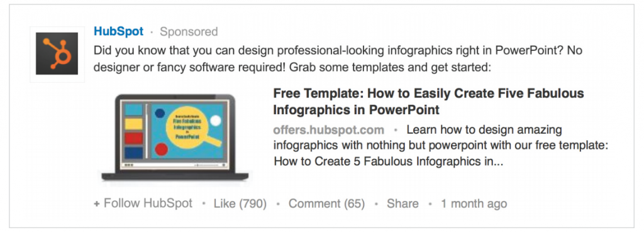The height and width of the screenshot is (233, 644).
Task: Click the 1 month ago timestamp
Action: tap(474, 203)
